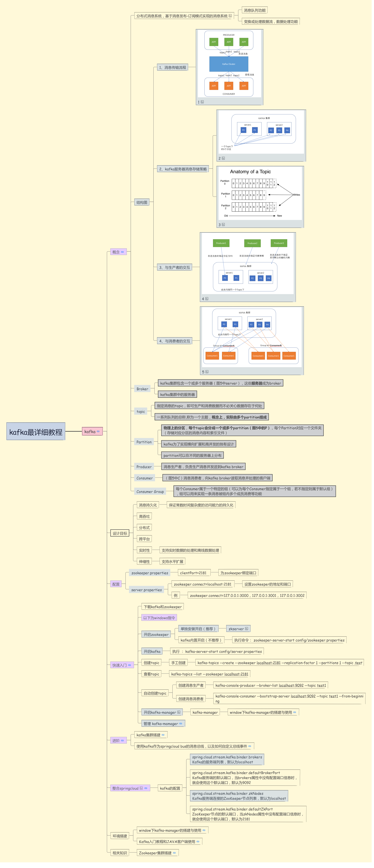Select the 自动创建topic node

[156, 697]
